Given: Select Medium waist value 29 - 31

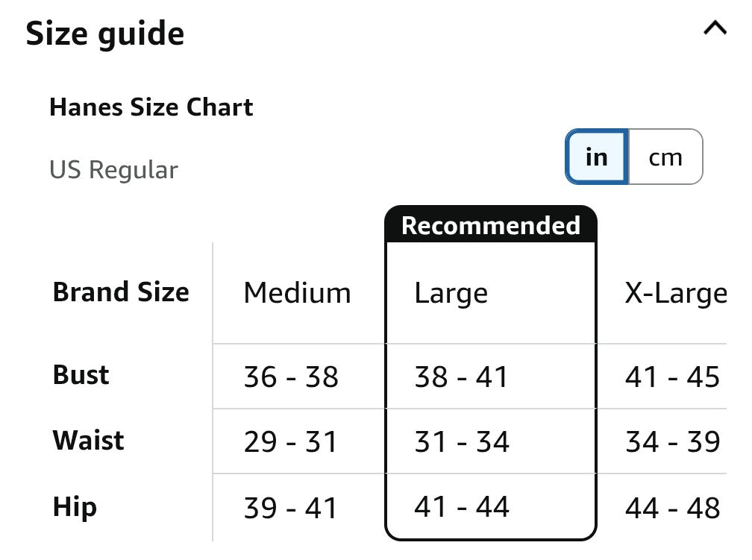Looking at the screenshot, I should [290, 441].
